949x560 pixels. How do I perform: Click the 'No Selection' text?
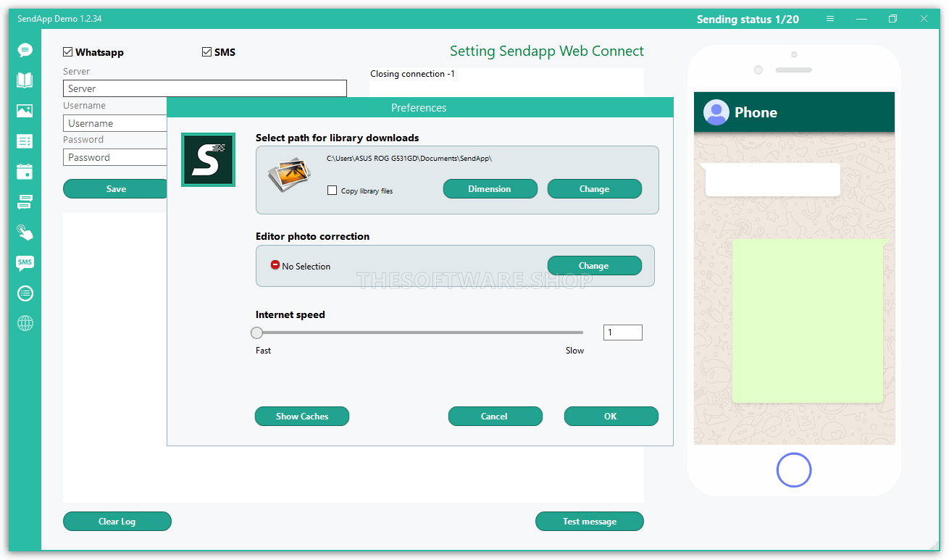tap(306, 267)
